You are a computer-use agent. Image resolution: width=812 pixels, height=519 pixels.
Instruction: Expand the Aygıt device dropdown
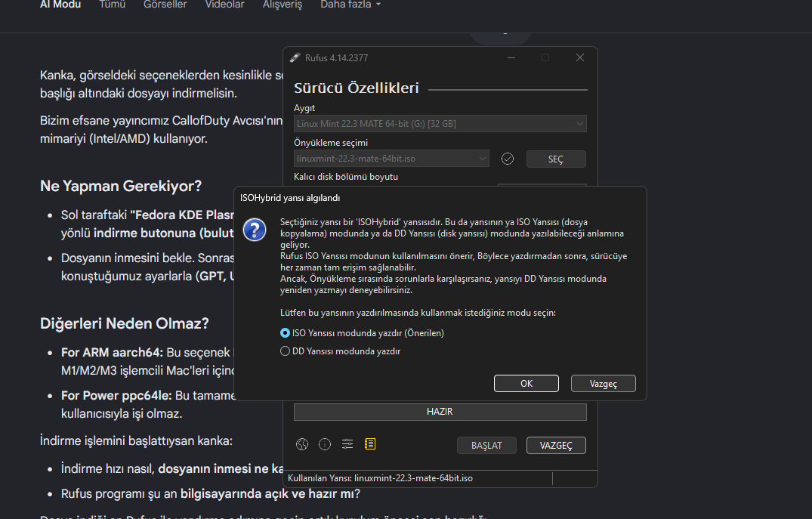[440, 124]
